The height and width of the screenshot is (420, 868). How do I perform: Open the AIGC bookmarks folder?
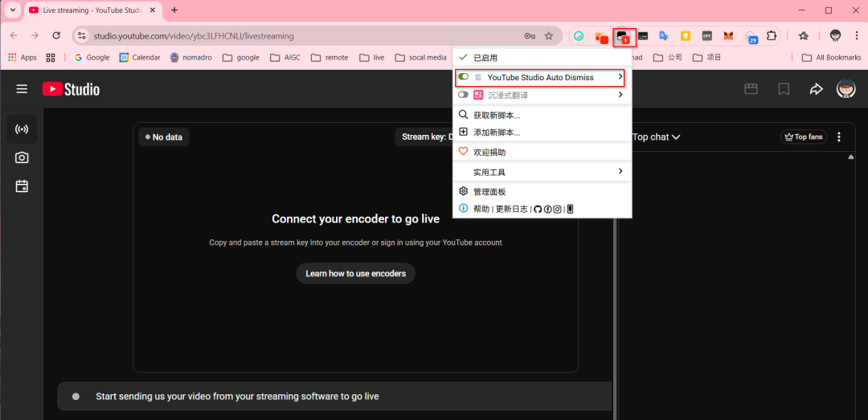click(285, 57)
